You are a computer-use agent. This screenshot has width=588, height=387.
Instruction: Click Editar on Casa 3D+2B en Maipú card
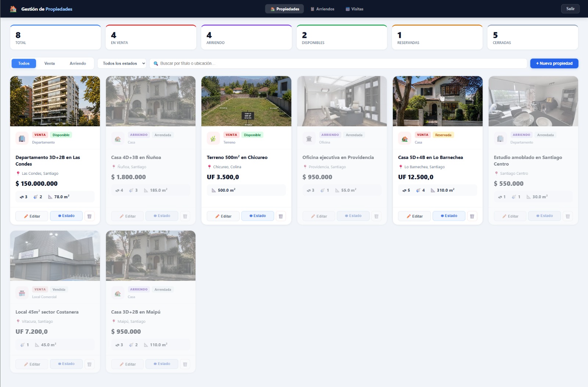point(128,364)
